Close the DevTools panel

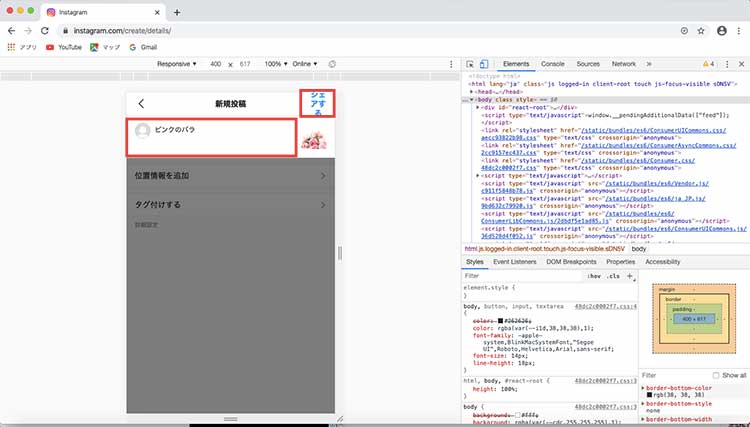(x=741, y=64)
